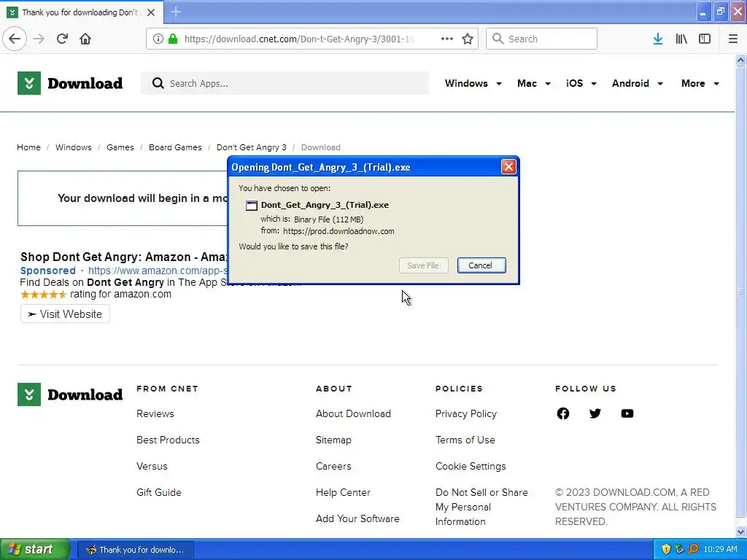The height and width of the screenshot is (560, 747).
Task: Click the Save File button
Action: 423,265
